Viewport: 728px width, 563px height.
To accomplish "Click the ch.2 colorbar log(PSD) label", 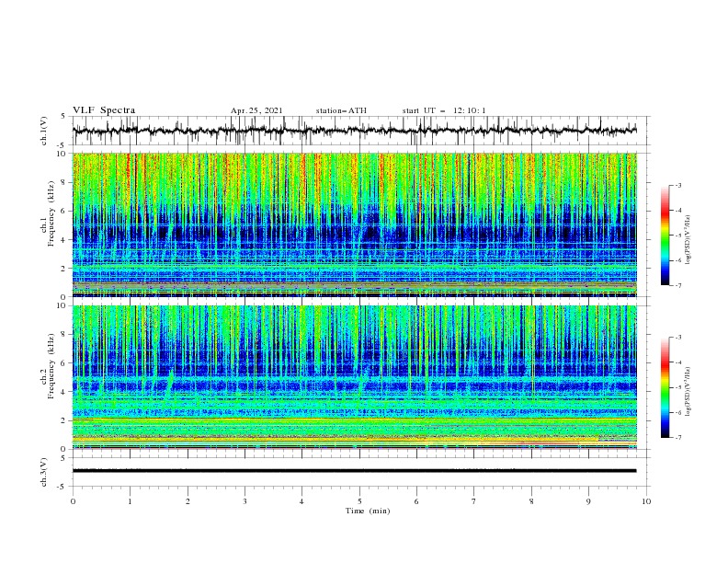I will pyautogui.click(x=688, y=392).
